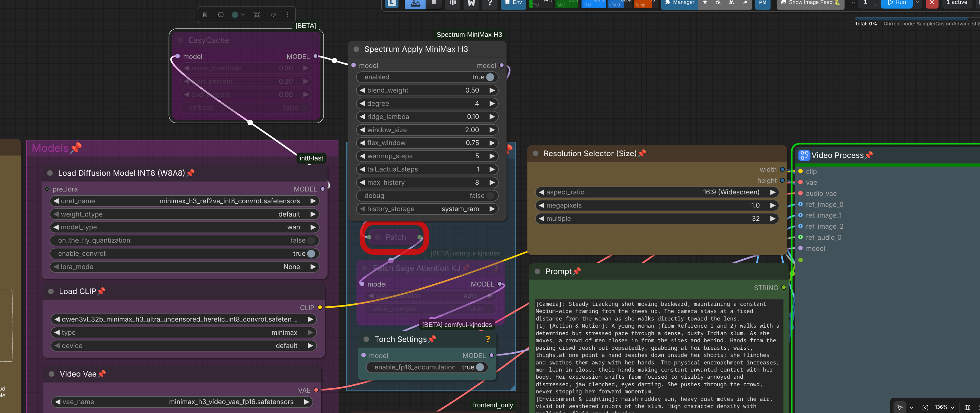980x413 pixels.
Task: Collapse the Spectrum Apply MiniMax H3 node
Action: coord(356,49)
